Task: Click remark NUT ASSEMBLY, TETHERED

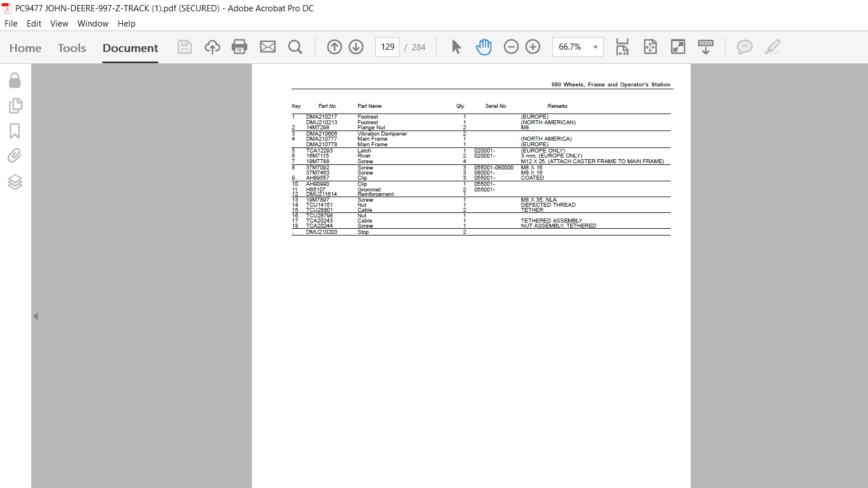Action: [x=558, y=226]
